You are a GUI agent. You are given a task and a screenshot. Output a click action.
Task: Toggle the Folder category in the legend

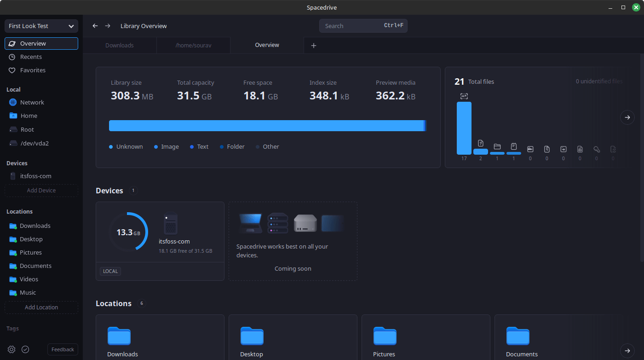click(232, 146)
